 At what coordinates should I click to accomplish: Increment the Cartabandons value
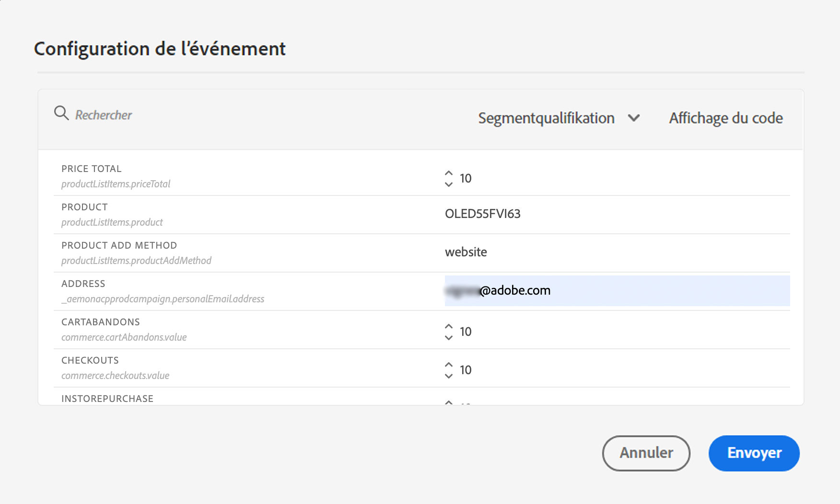[x=449, y=326]
